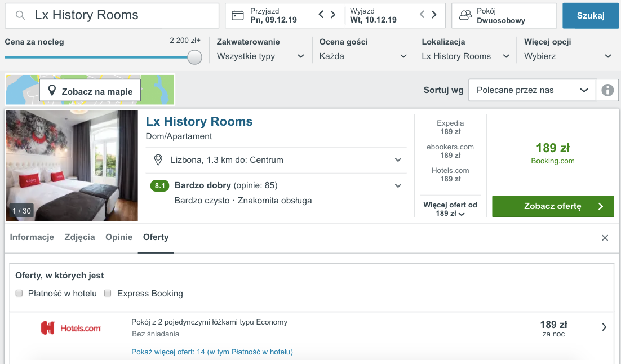This screenshot has height=364, width=621.
Task: Click the 189 zł za noc price
Action: point(554,329)
